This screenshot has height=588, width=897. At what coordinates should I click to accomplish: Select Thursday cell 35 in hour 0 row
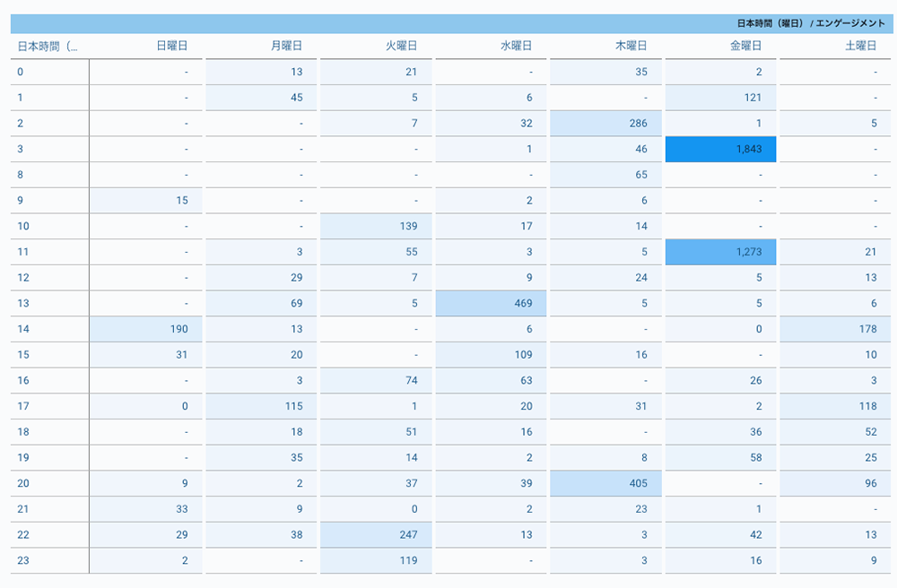(605, 72)
